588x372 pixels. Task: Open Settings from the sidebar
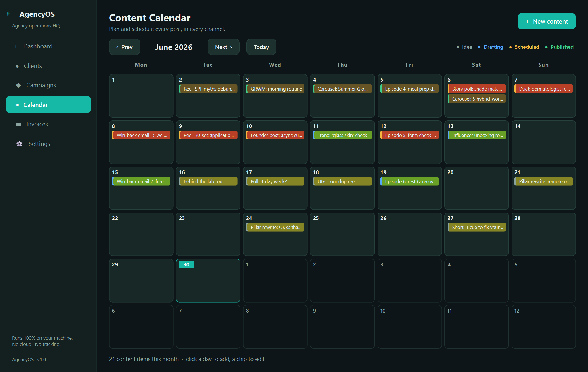tap(48, 144)
